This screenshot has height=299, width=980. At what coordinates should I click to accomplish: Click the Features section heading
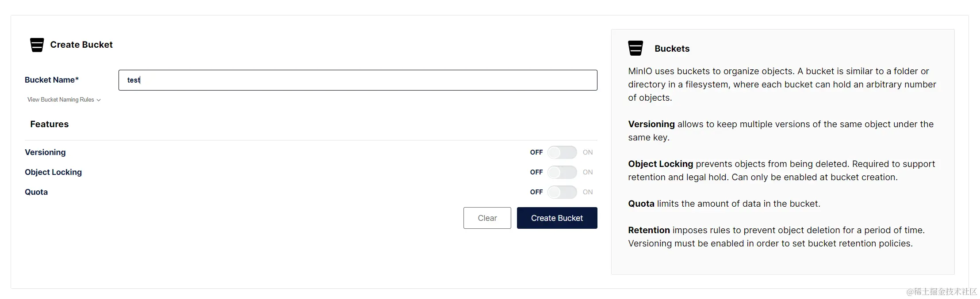tap(49, 124)
